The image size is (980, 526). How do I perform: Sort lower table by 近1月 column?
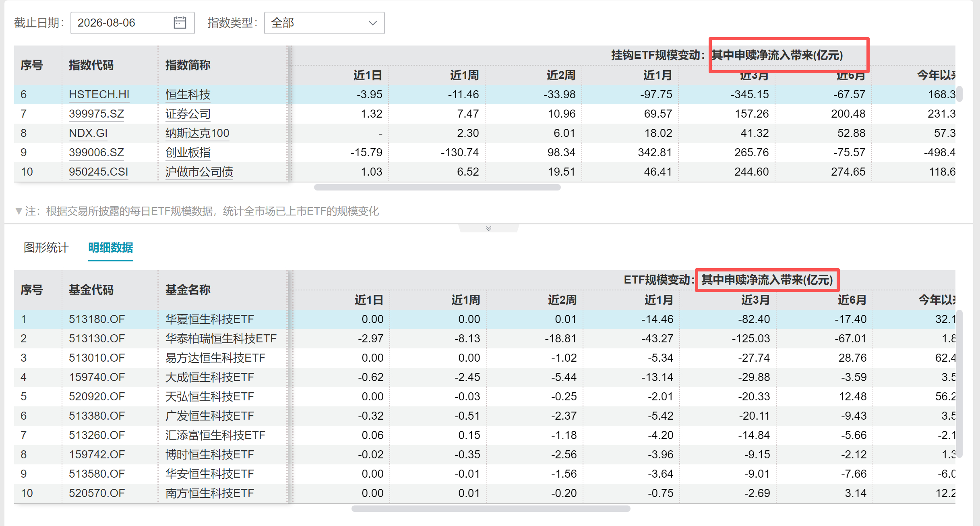659,300
